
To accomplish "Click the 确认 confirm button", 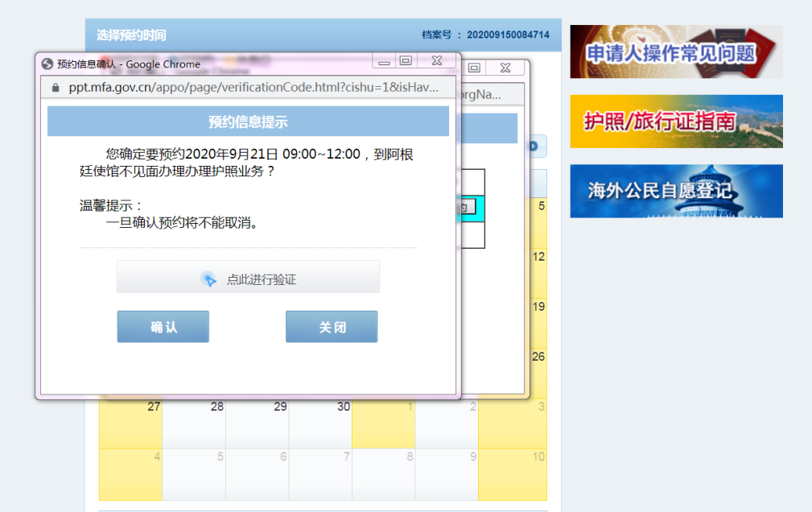I will [x=163, y=327].
